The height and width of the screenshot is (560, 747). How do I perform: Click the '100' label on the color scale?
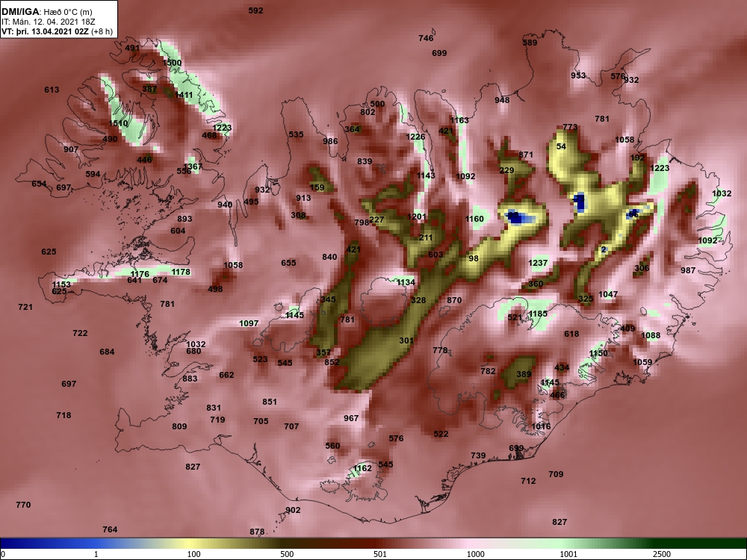point(193,554)
